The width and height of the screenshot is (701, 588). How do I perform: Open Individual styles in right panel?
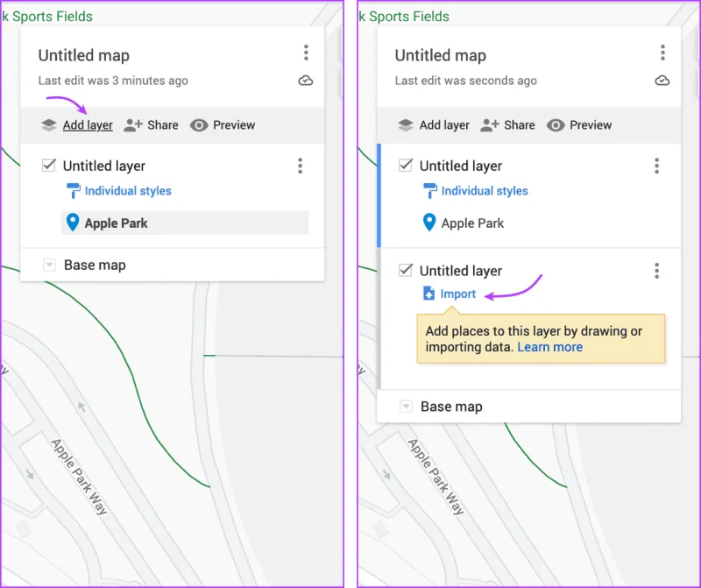(x=485, y=191)
